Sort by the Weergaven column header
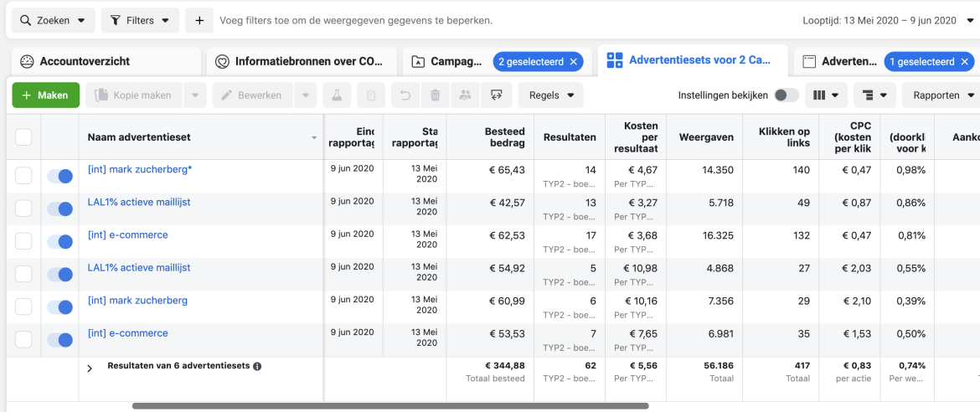 (706, 137)
